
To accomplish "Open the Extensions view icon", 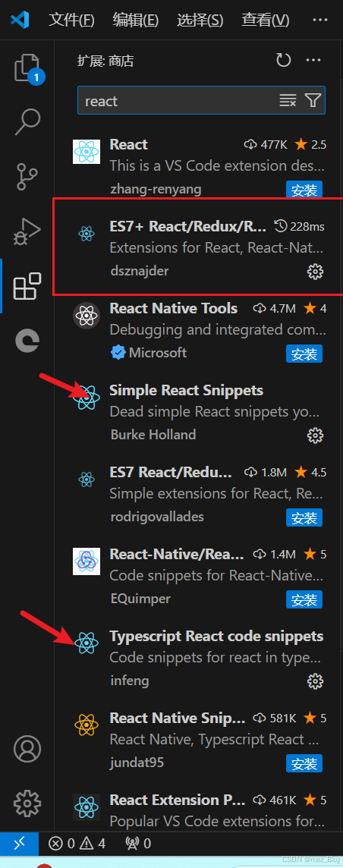I will click(27, 285).
